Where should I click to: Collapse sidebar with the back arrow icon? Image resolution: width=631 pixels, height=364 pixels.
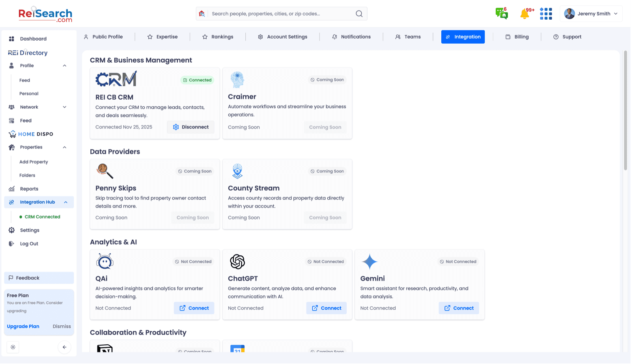pyautogui.click(x=64, y=347)
